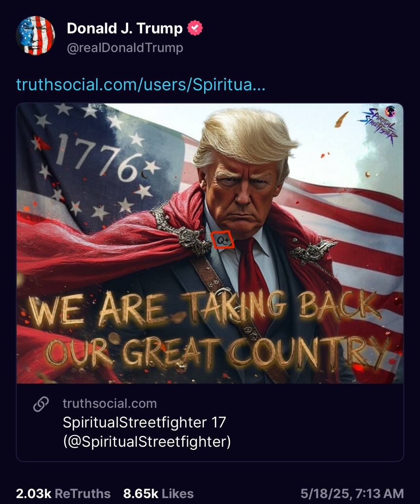Open SpiritualStreetfighter 17 card title
This screenshot has height=504, width=420.
(144, 422)
